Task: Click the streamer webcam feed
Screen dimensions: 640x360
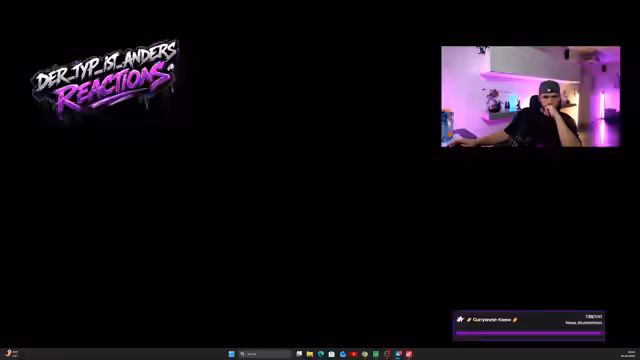Action: pos(531,96)
